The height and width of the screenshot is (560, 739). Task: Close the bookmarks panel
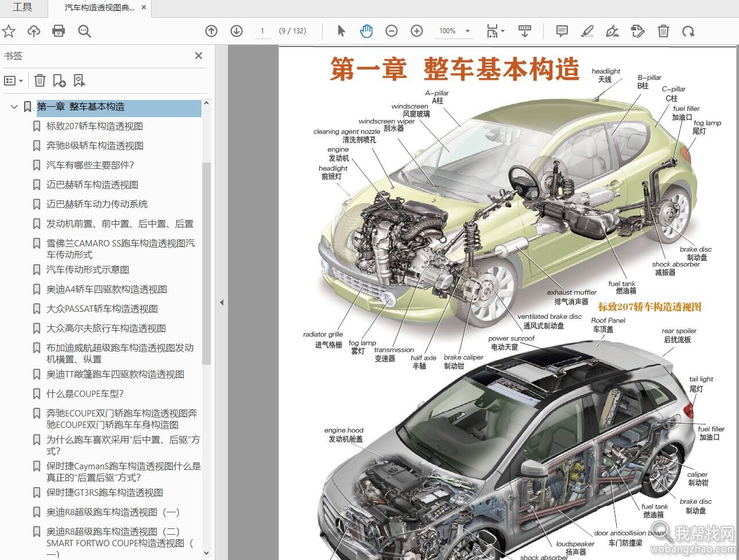pos(199,56)
